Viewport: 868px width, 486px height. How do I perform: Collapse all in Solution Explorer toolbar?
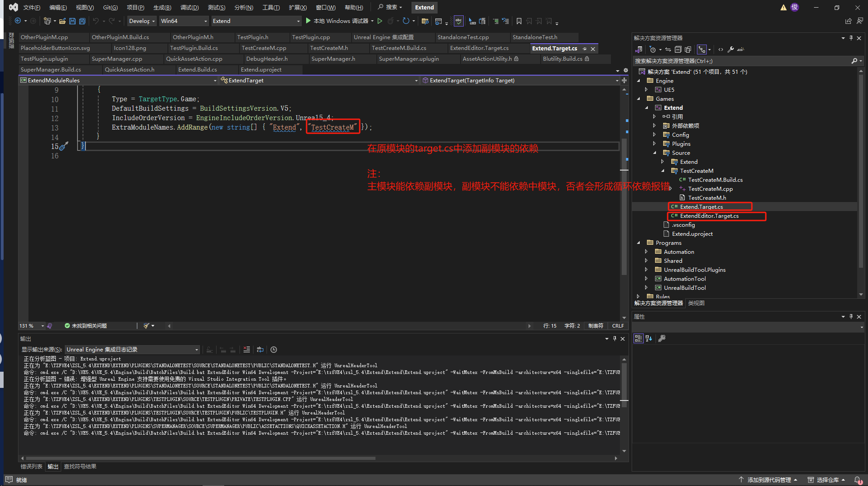(678, 49)
